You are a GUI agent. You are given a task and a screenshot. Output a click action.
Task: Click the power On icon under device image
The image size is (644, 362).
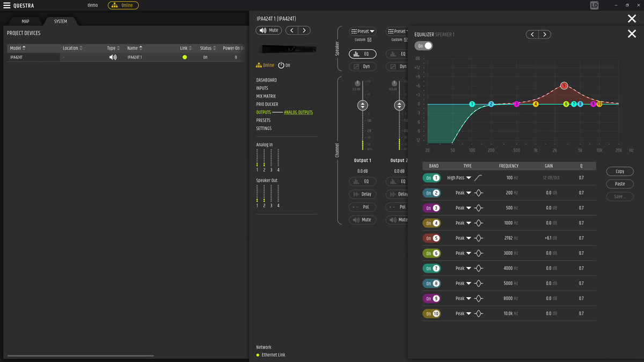[281, 65]
